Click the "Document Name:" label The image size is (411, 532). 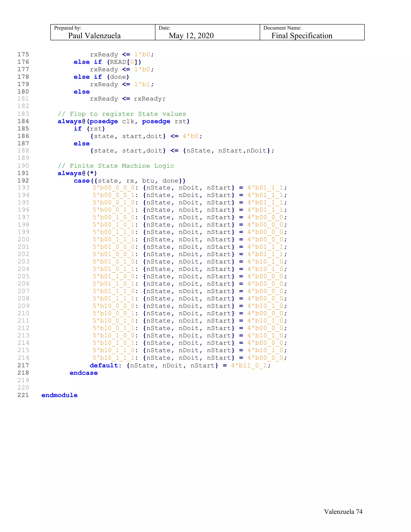[282, 28]
